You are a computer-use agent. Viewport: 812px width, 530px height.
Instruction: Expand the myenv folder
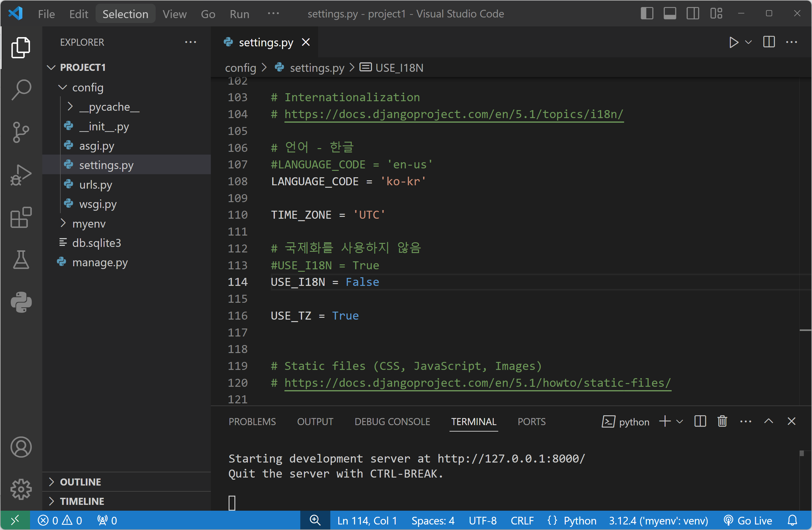point(89,224)
